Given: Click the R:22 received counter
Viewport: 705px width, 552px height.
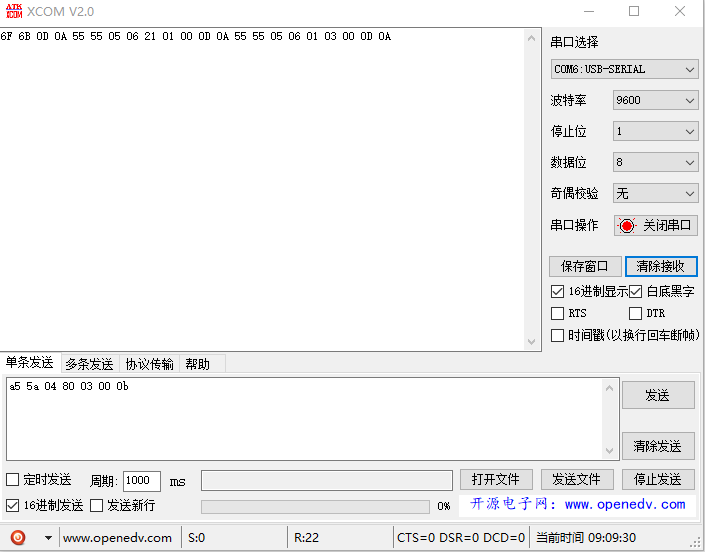Looking at the screenshot, I should click(x=306, y=538).
